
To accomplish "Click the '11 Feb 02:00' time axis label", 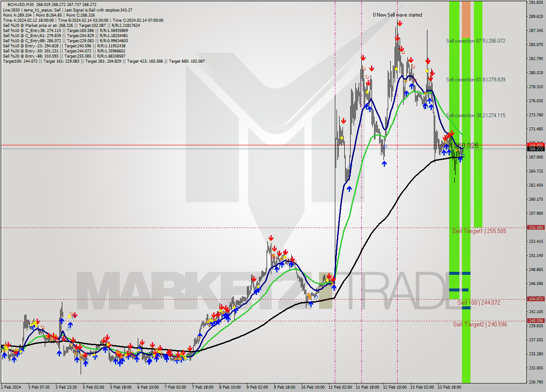I will (x=340, y=387).
